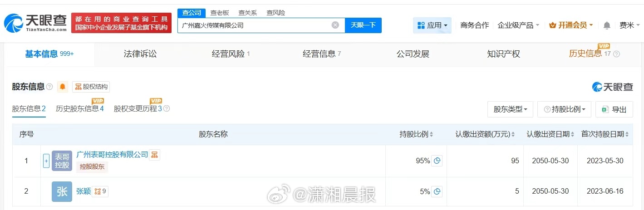Select the 查关系 search tab
The image size is (644, 210).
click(x=247, y=13)
